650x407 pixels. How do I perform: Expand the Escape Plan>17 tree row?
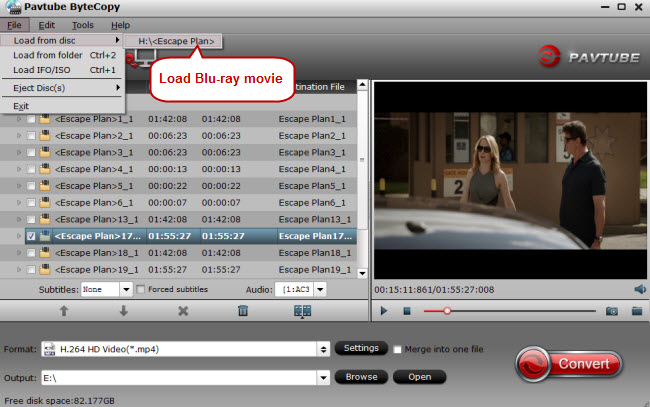(x=19, y=236)
